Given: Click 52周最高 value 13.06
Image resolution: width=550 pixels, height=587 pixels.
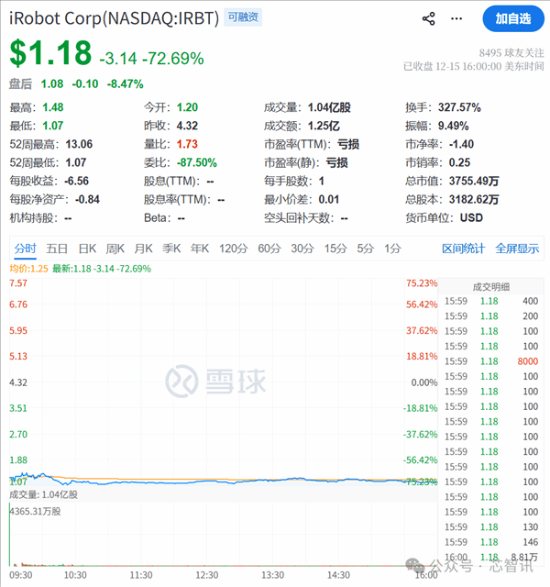Looking at the screenshot, I should click(79, 145).
